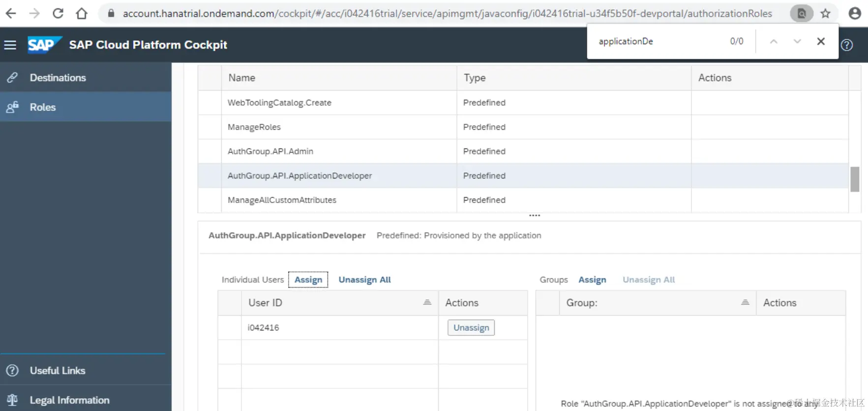This screenshot has width=868, height=411.
Task: Bookmark this page with the star icon
Action: coord(826,13)
